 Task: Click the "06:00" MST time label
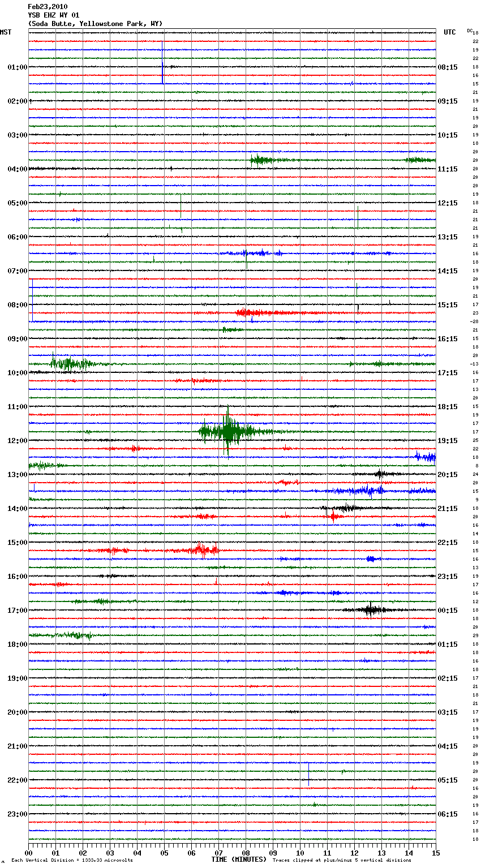pos(18,237)
